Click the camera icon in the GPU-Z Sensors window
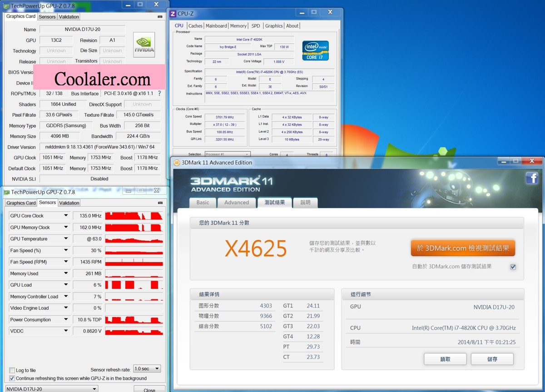Viewport: 545px width, 392px height. [x=159, y=203]
